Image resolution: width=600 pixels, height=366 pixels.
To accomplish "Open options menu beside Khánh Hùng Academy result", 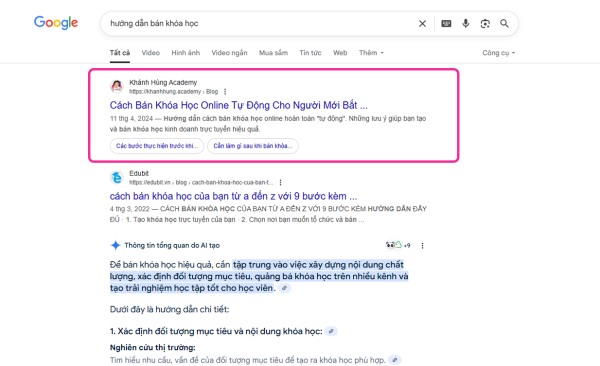I will [x=225, y=92].
